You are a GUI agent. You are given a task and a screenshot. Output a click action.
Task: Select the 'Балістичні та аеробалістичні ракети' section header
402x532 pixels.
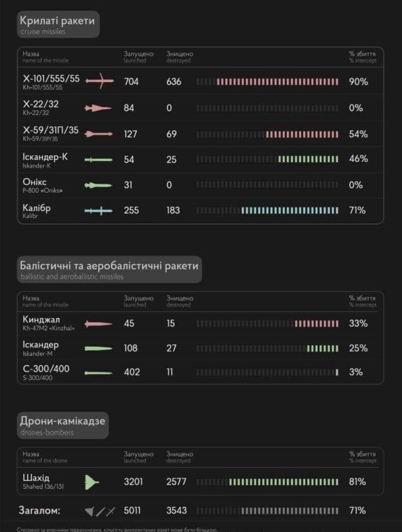[x=109, y=270]
